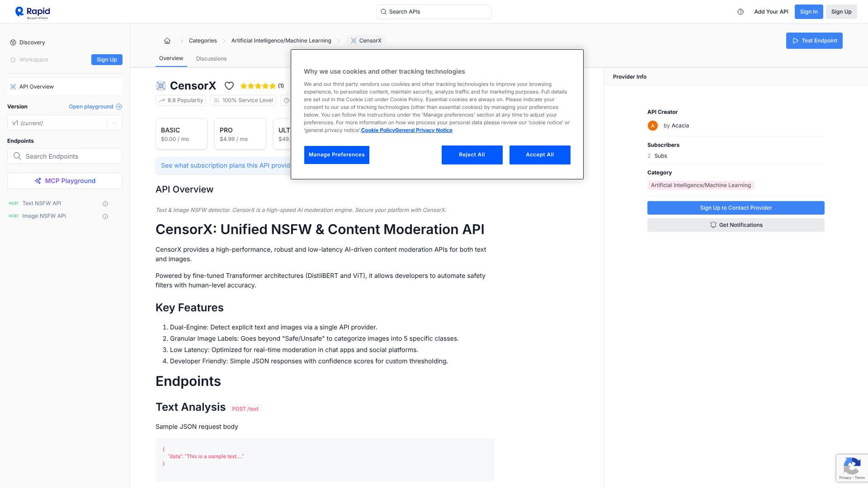Image resolution: width=868 pixels, height=488 pixels.
Task: Click the five-star rating
Action: coord(258,86)
